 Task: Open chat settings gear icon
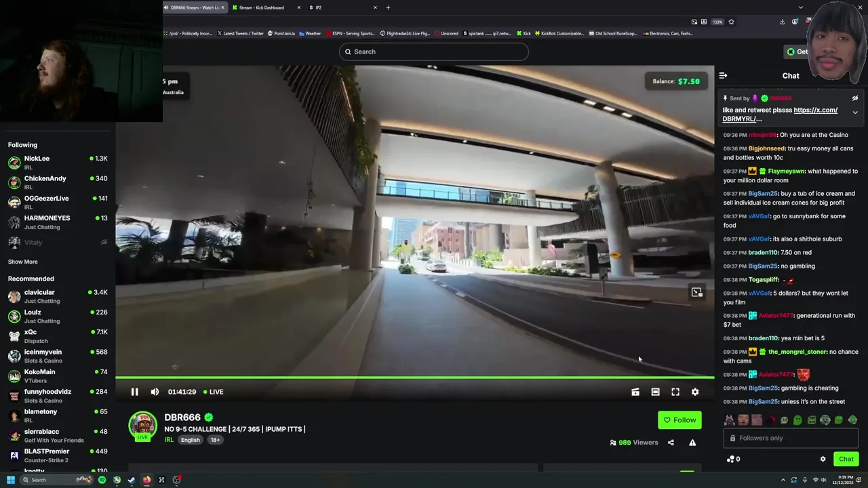point(823,459)
